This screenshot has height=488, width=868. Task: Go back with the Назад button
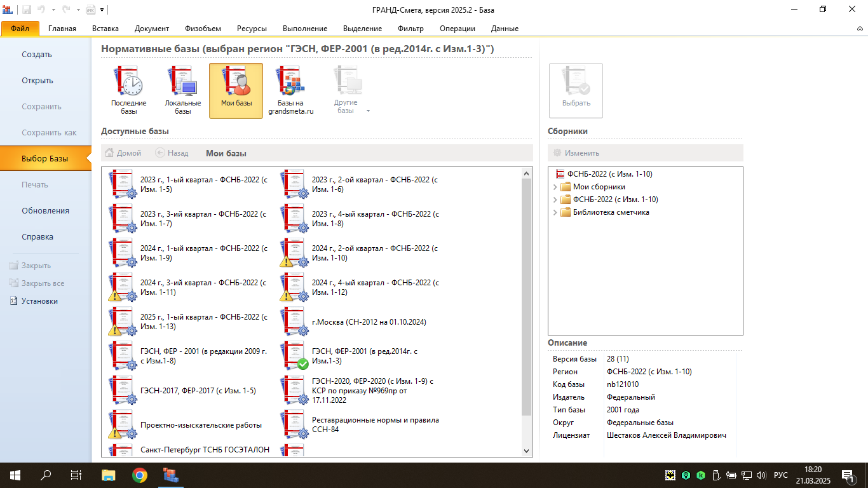click(172, 153)
